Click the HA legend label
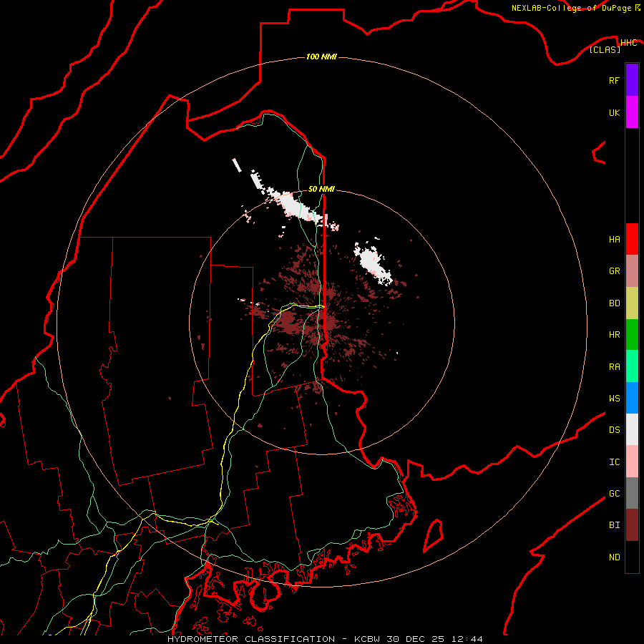 pyautogui.click(x=614, y=240)
